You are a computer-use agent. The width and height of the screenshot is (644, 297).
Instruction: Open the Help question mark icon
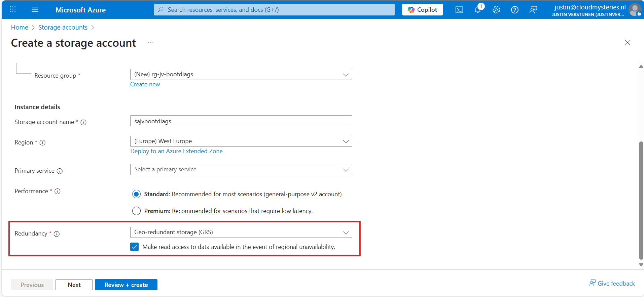click(514, 10)
